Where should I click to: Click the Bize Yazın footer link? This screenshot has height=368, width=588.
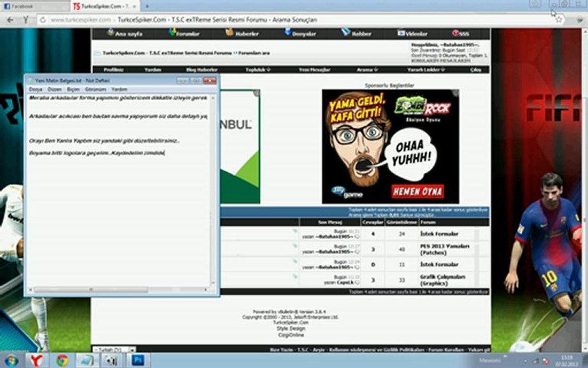[281, 350]
